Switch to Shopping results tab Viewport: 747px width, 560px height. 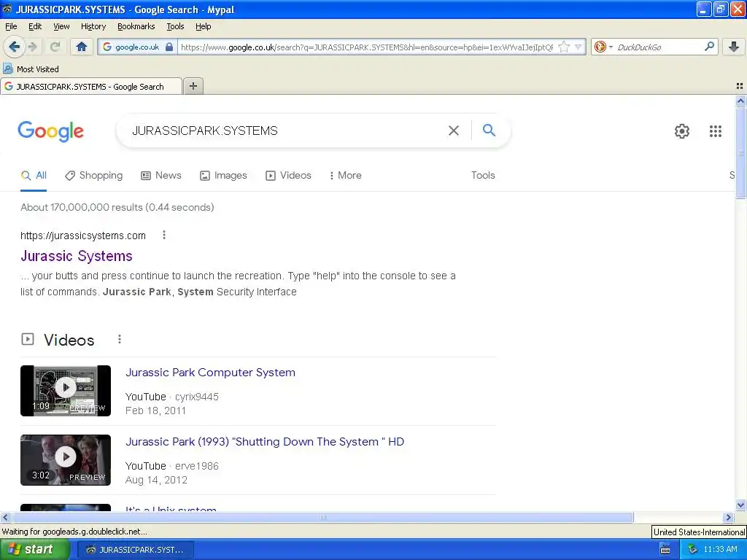point(94,175)
